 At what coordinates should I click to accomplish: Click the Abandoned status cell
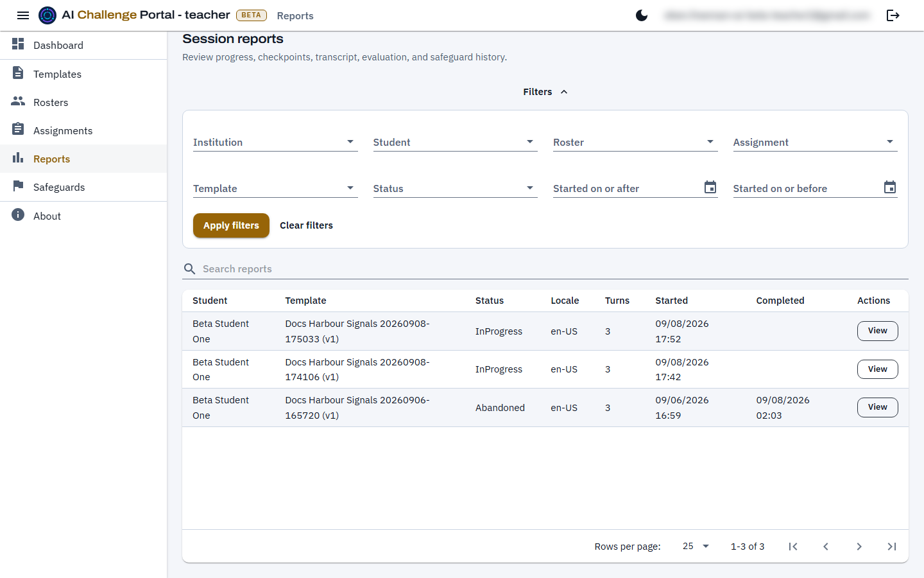[x=500, y=408]
